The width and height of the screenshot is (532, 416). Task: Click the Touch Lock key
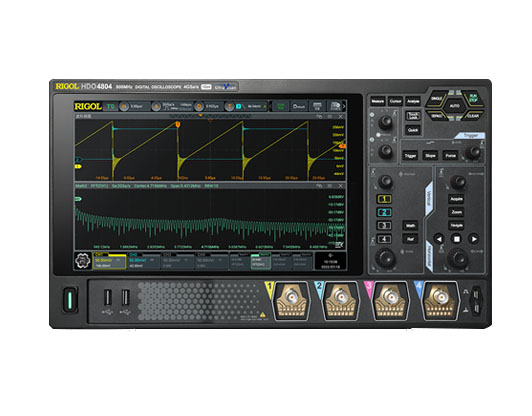click(413, 116)
